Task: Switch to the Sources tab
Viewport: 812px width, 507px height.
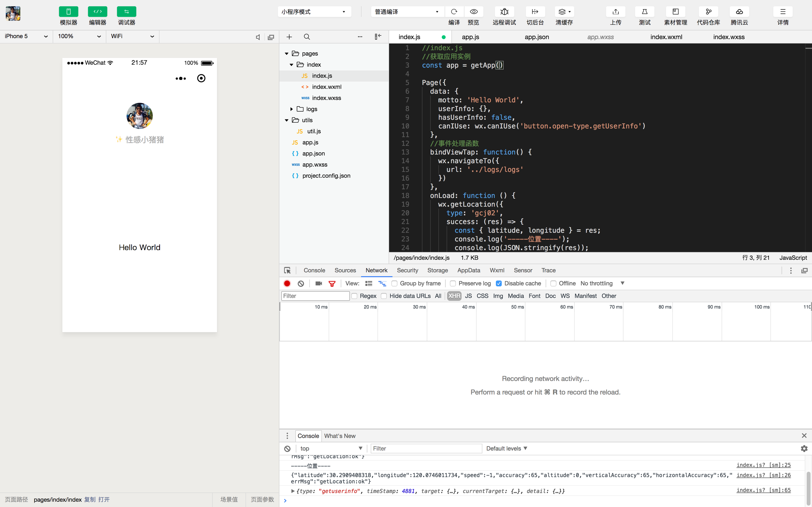Action: (345, 270)
